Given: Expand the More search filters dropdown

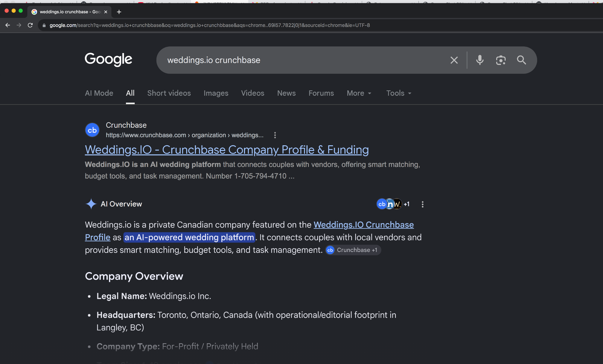Looking at the screenshot, I should [359, 93].
